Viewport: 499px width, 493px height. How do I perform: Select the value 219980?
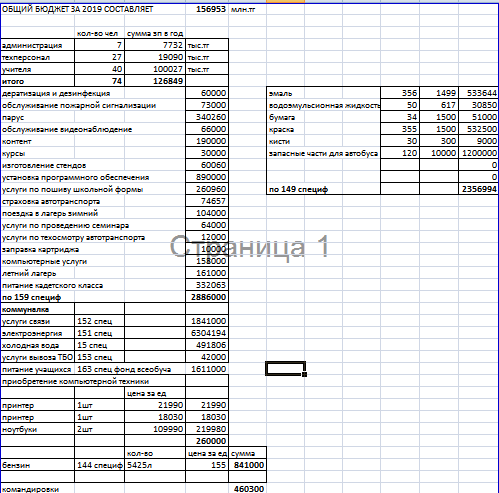(207, 429)
